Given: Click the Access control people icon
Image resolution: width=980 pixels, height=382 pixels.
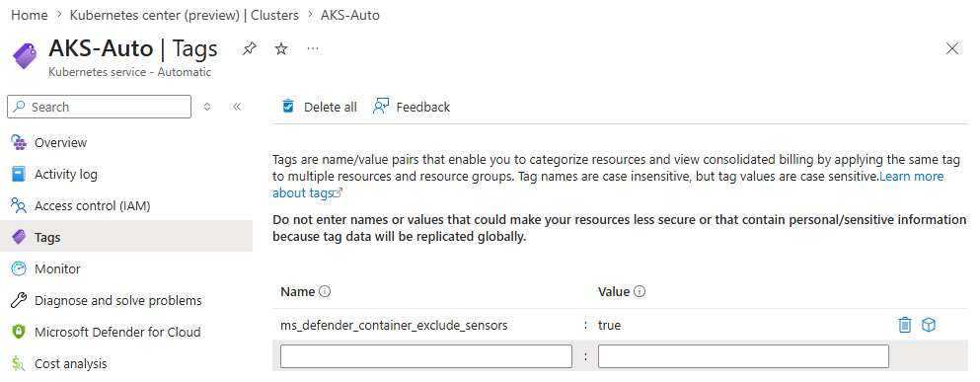Looking at the screenshot, I should pyautogui.click(x=19, y=205).
